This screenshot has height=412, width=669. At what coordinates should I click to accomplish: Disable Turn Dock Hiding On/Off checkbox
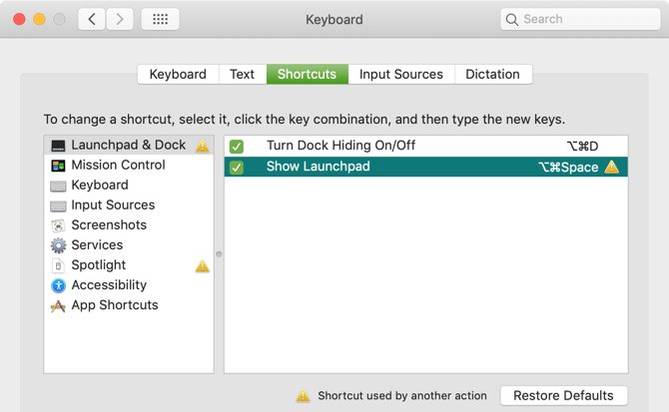[x=237, y=146]
